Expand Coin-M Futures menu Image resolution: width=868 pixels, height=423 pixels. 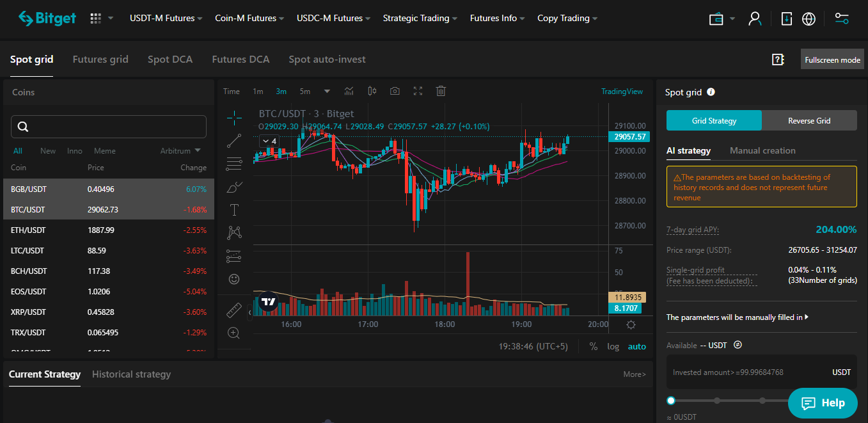click(x=250, y=18)
